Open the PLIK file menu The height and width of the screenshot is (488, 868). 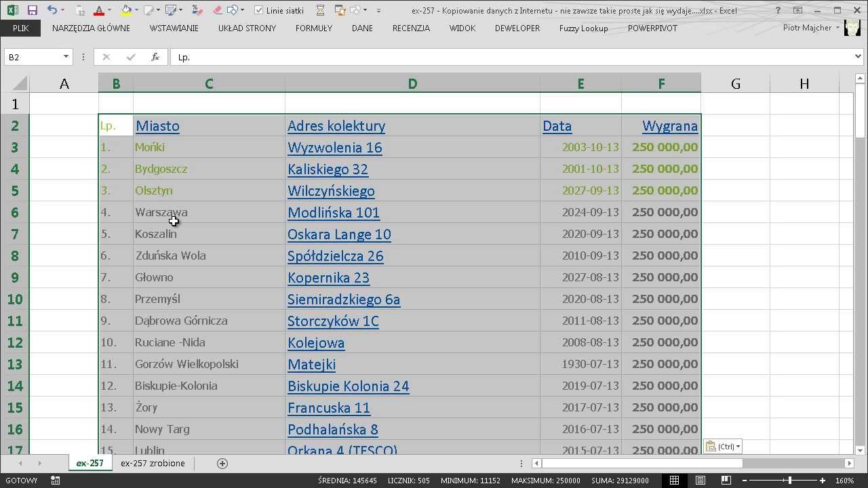pyautogui.click(x=20, y=28)
